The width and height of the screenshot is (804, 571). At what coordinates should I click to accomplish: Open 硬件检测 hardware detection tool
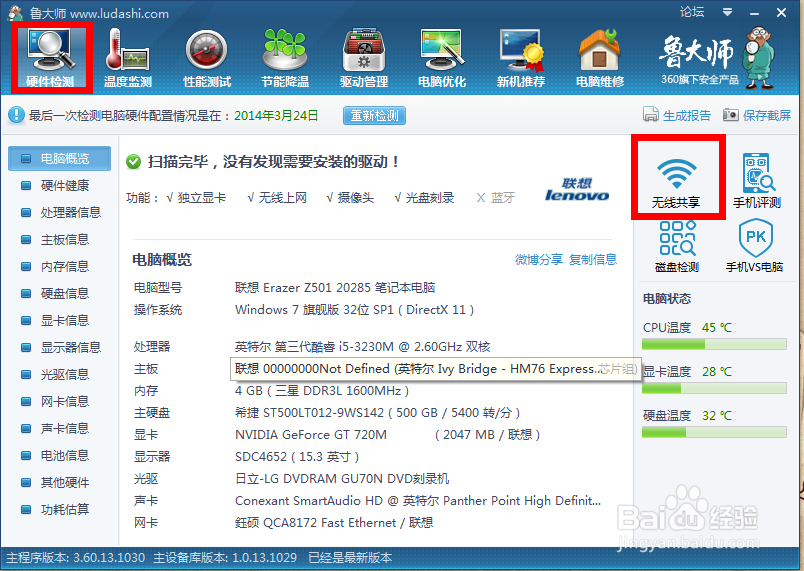pos(51,58)
